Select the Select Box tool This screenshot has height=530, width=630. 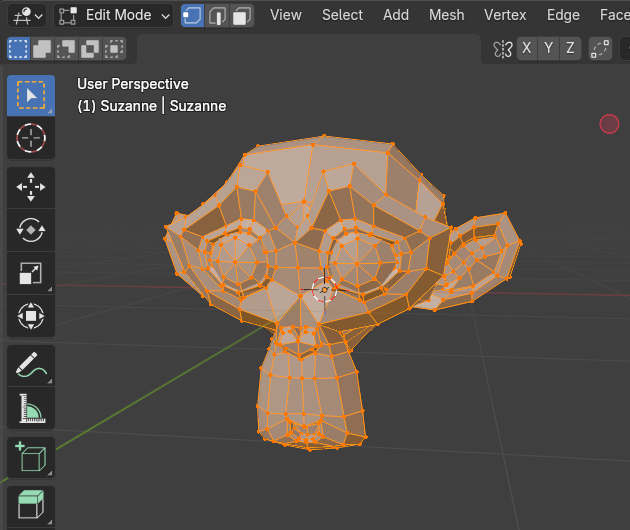[x=31, y=96]
